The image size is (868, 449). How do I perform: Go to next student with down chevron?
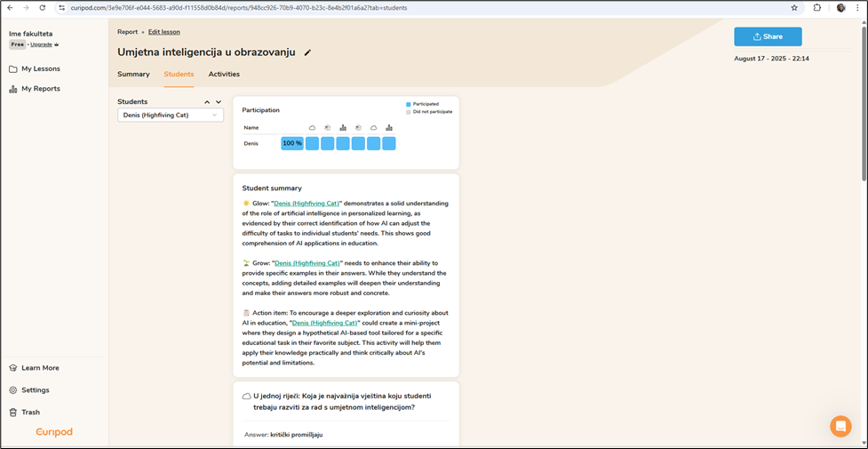point(219,102)
